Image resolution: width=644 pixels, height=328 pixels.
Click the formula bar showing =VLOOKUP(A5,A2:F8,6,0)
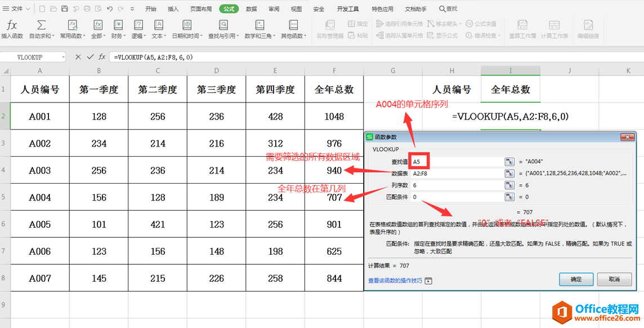(376, 57)
